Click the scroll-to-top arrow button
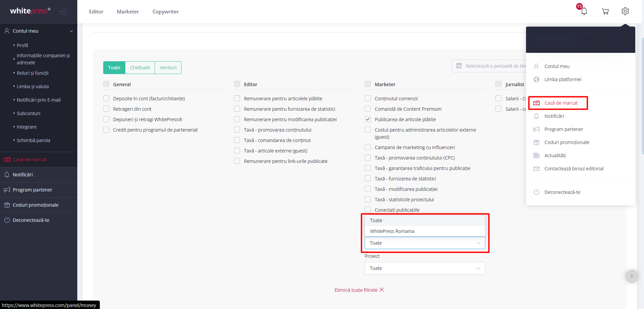The image size is (644, 309). (632, 276)
